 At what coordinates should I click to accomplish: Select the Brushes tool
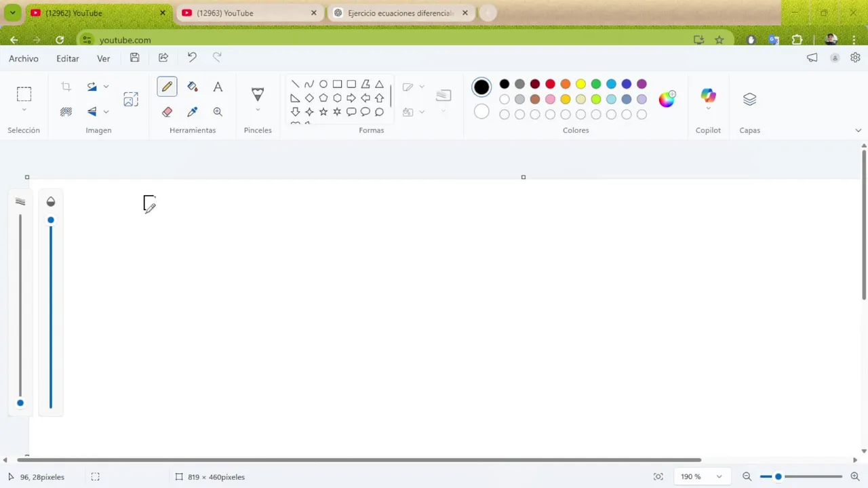[x=258, y=94]
